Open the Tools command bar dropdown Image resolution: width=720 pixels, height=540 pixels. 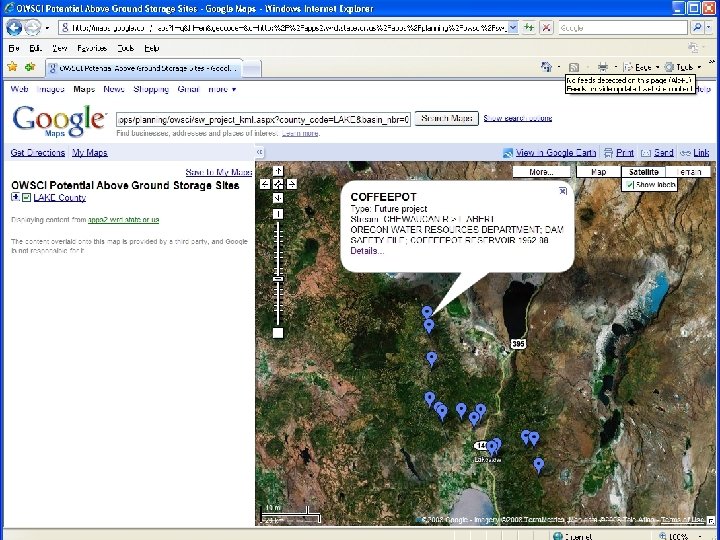[683, 68]
